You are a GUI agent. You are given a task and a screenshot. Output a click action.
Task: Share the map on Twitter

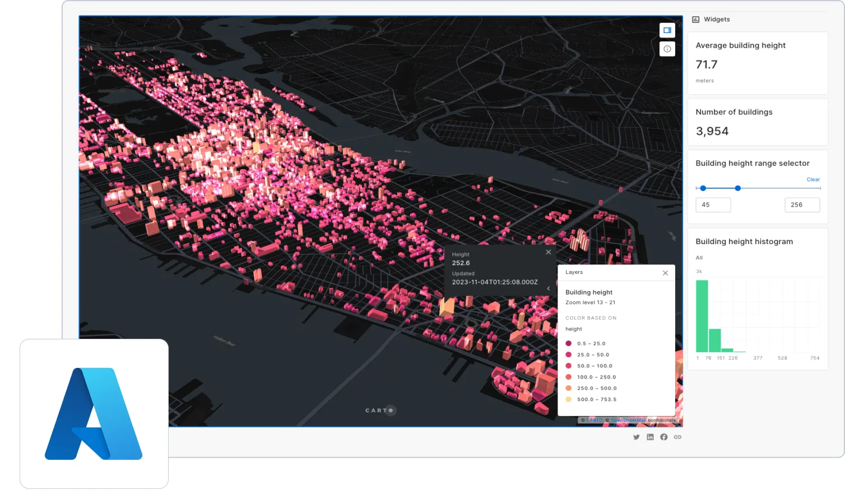637,437
